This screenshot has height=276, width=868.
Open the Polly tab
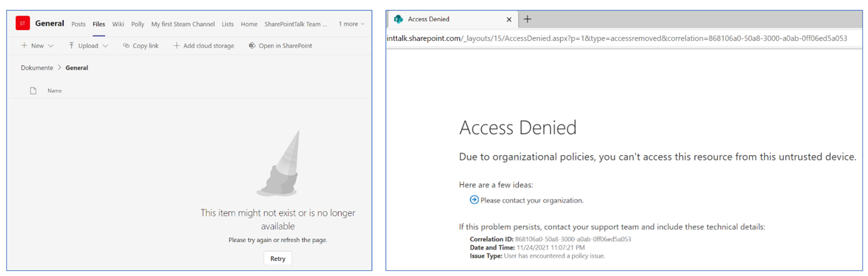click(x=138, y=24)
